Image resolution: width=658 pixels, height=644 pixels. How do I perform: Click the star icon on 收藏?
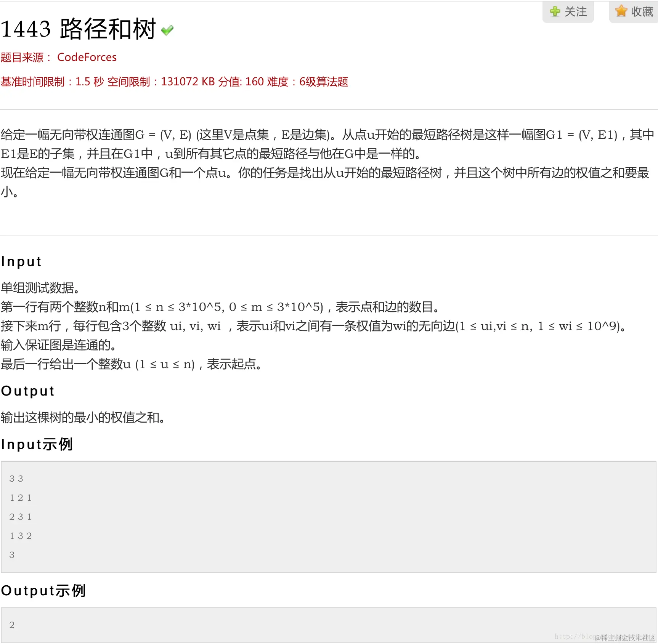(621, 11)
